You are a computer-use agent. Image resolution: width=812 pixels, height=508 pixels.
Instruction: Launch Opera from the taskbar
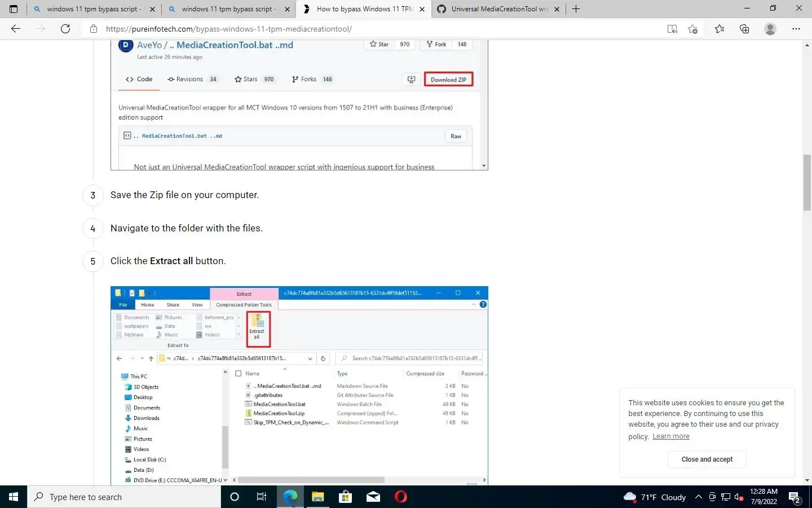[401, 497]
